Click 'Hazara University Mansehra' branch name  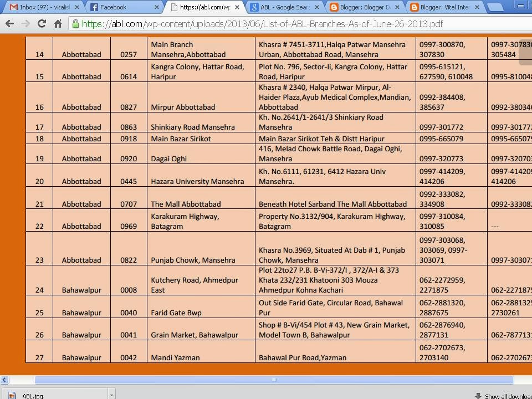tap(197, 182)
